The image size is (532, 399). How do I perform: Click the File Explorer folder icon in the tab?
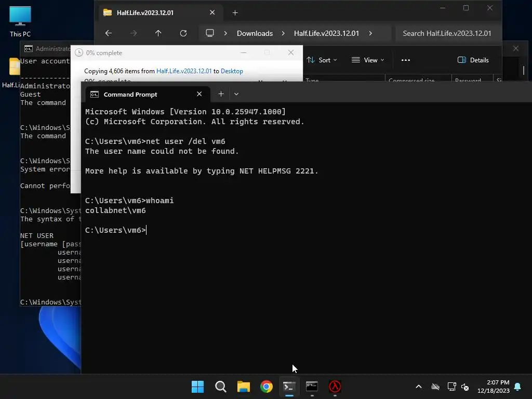tap(108, 13)
